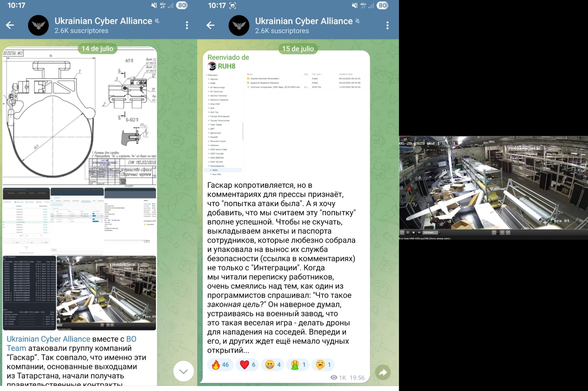Toggle the vomiting face reaction
The height and width of the screenshot is (391, 588).
(298, 365)
